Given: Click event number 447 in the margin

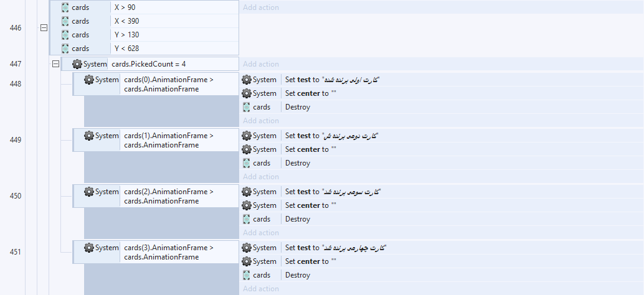Looking at the screenshot, I should coord(15,64).
